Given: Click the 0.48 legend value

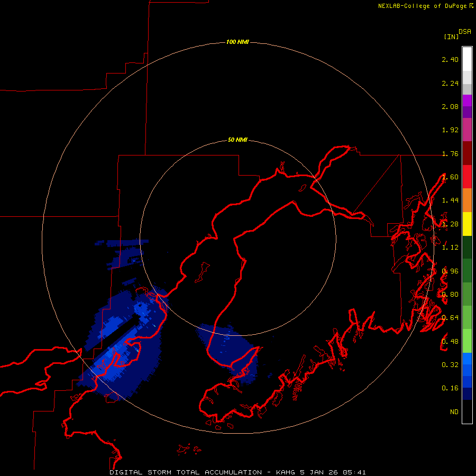Looking at the screenshot, I should (x=450, y=341).
